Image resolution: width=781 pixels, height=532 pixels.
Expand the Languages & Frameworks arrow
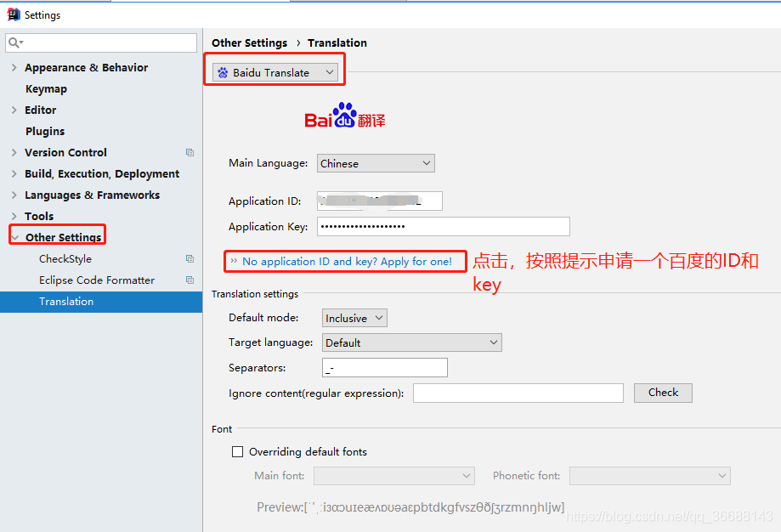tap(14, 195)
